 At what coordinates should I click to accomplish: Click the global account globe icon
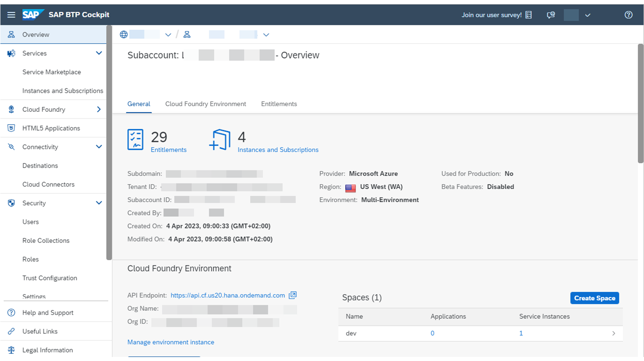coord(124,35)
